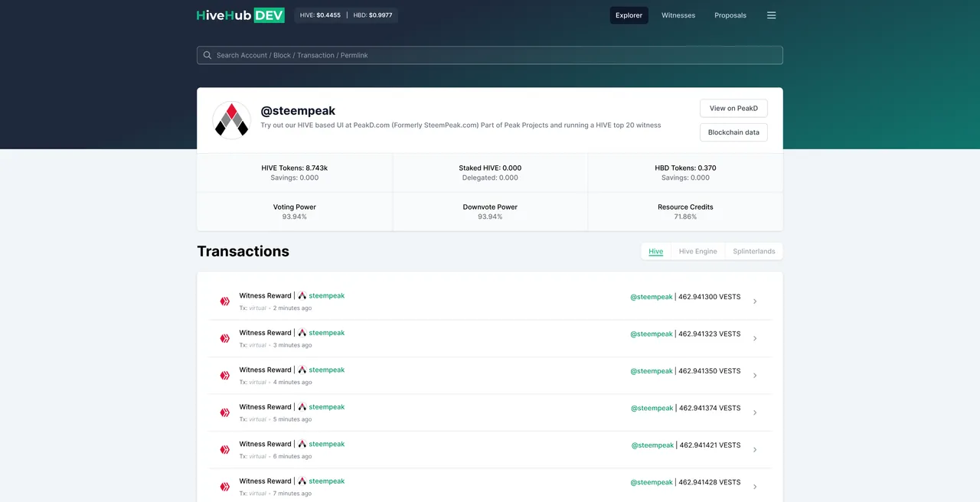Click the Voting Power 93.94% stat
Image resolution: width=980 pixels, height=502 pixels.
295,211
